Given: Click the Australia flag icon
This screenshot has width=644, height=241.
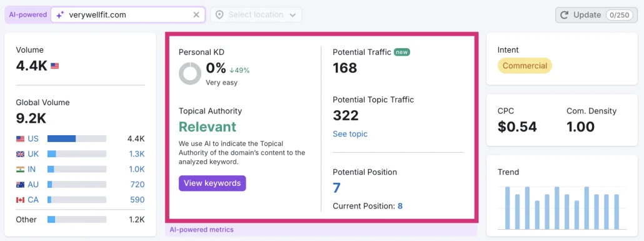Looking at the screenshot, I should [20, 185].
